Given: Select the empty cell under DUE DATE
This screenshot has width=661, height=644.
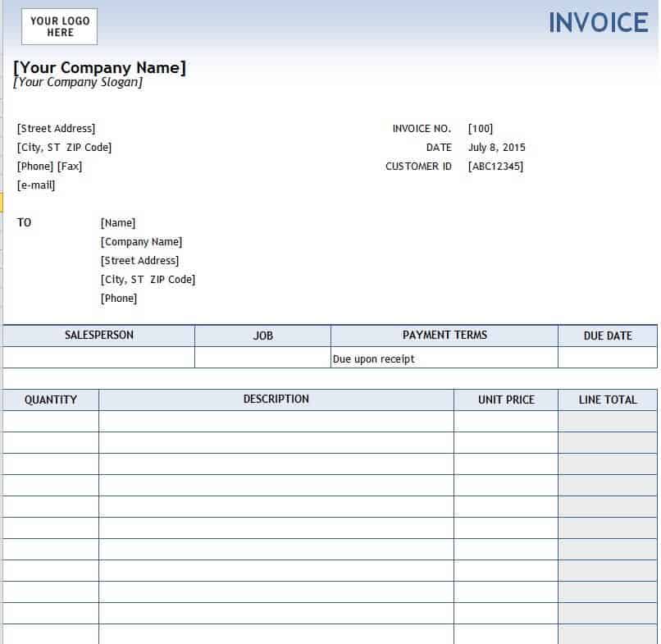Looking at the screenshot, I should [x=607, y=358].
